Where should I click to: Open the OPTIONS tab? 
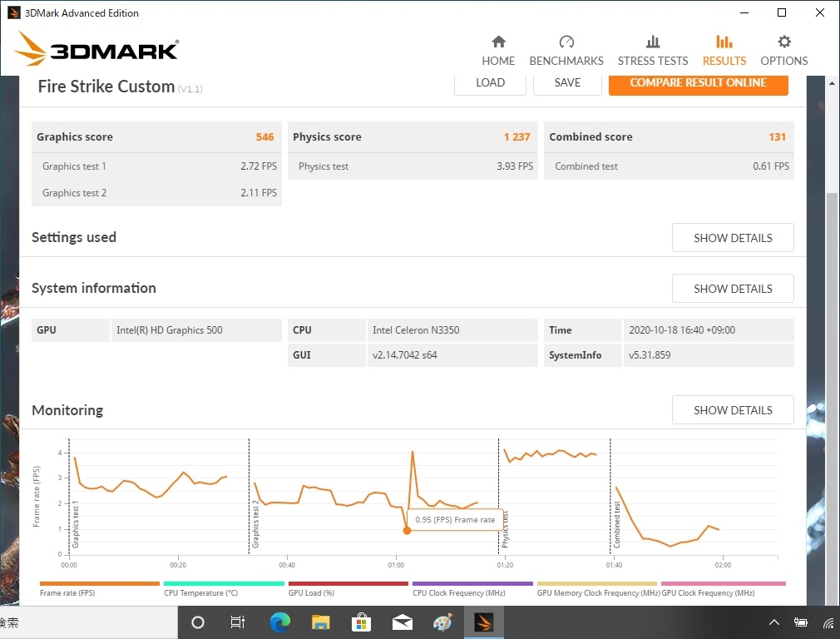pos(783,51)
